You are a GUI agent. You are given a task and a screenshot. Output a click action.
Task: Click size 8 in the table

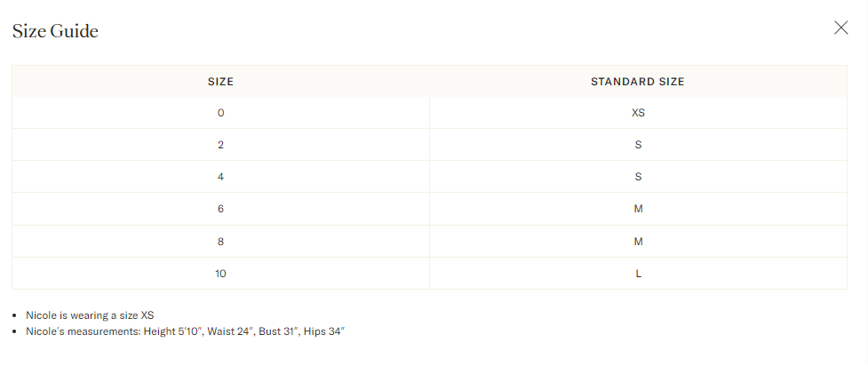(x=221, y=242)
